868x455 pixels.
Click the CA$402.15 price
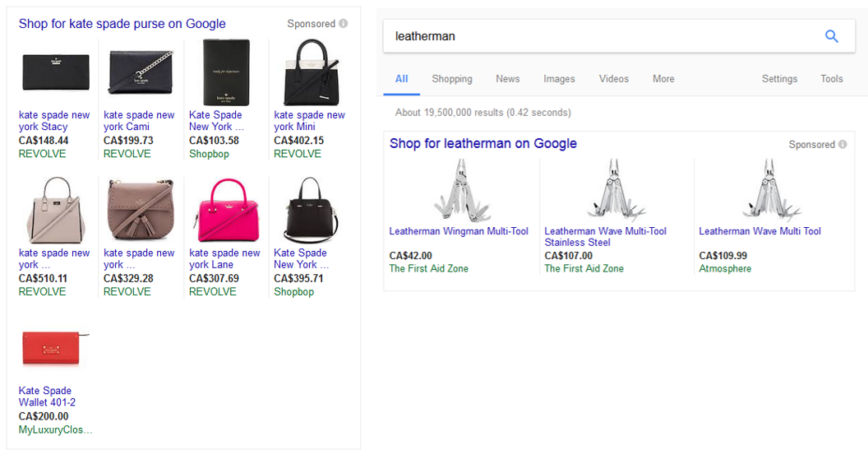299,141
